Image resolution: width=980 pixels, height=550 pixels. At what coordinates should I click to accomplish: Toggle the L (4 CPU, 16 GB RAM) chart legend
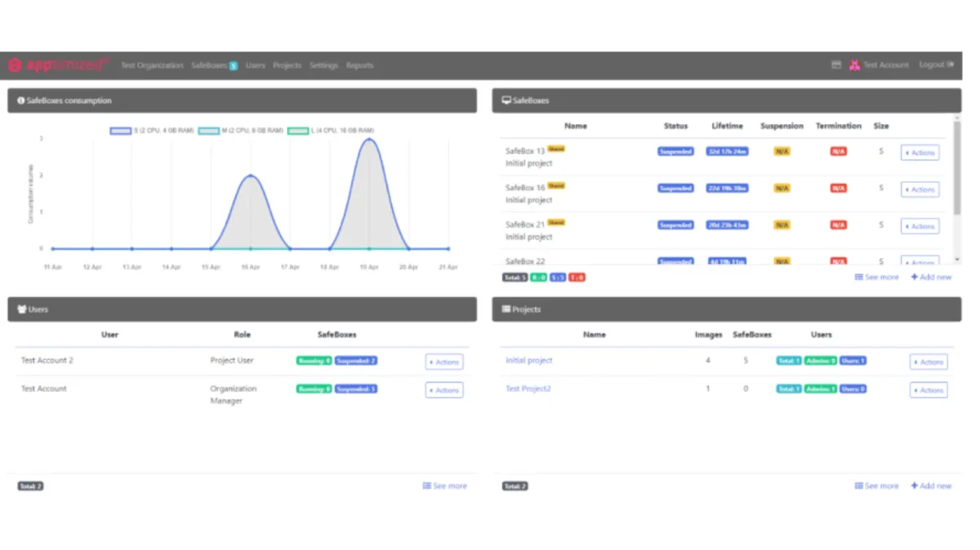tap(297, 131)
